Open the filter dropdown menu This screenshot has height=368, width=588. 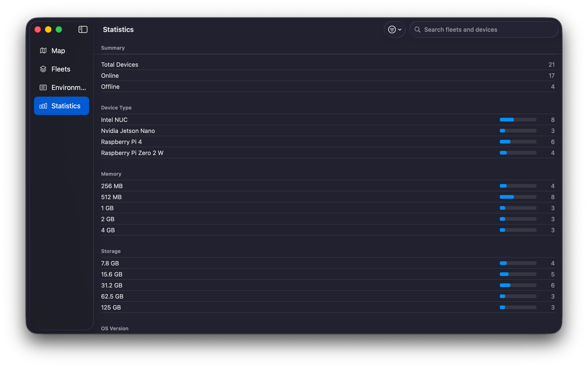point(395,29)
